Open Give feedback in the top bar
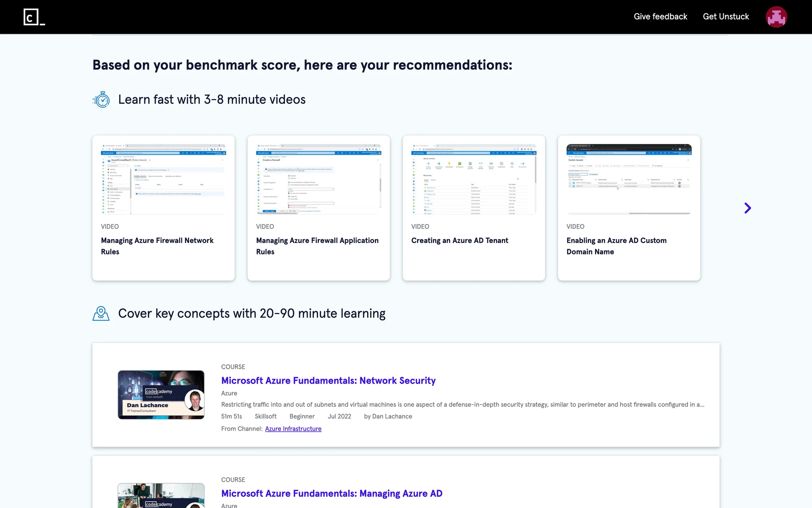The height and width of the screenshot is (508, 812). (x=660, y=17)
